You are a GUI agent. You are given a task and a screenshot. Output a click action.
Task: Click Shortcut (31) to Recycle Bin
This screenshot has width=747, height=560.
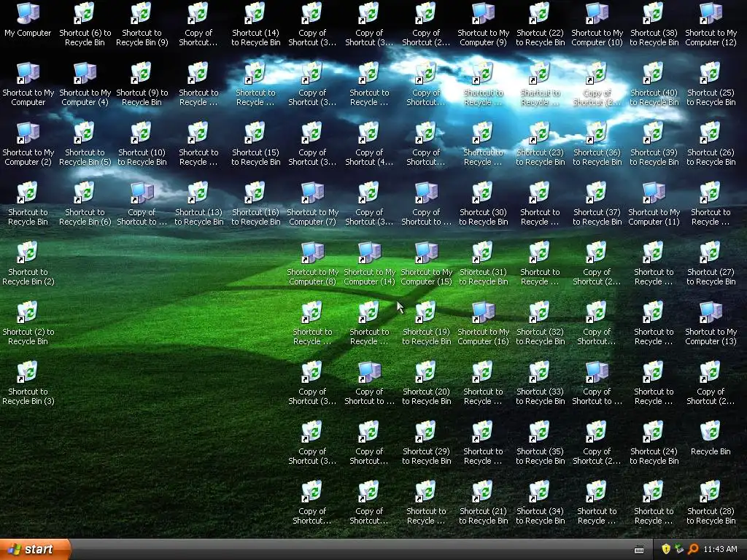483,264
